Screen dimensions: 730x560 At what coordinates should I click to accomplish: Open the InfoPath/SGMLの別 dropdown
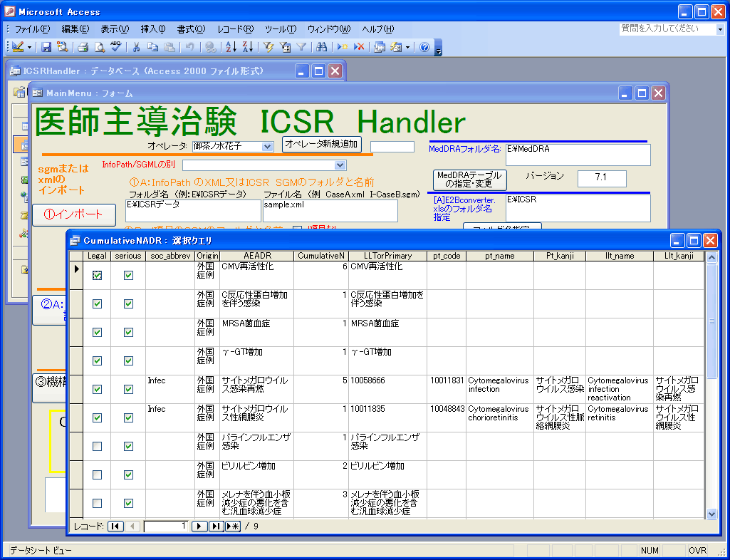340,165
